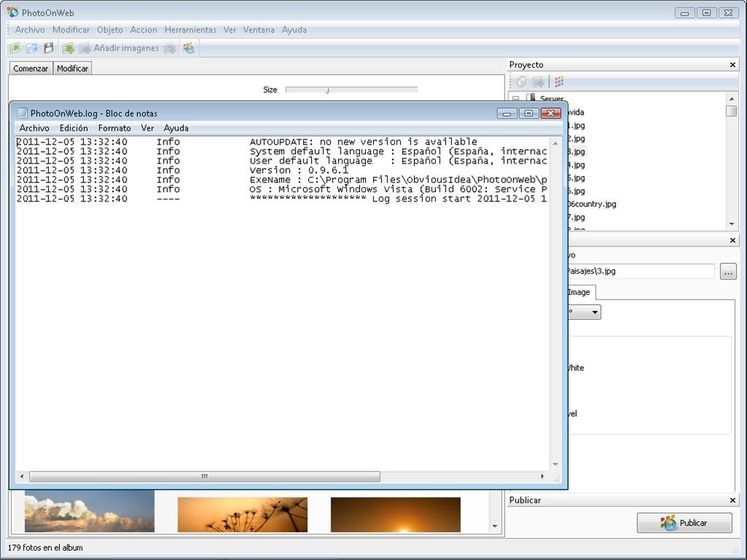Open the Ventana menu in PhotoOnWeb
This screenshot has height=560, width=747.
(258, 30)
